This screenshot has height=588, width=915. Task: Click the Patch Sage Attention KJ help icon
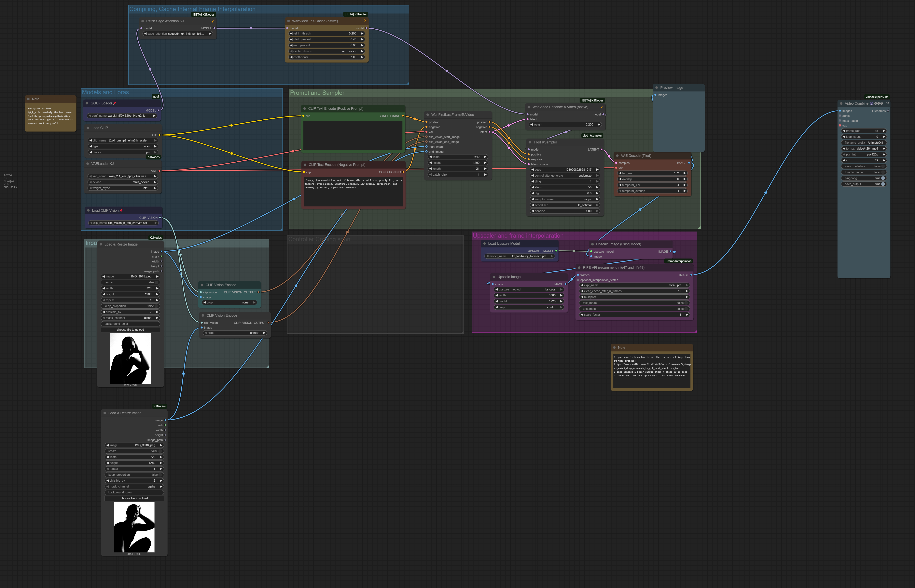[212, 21]
